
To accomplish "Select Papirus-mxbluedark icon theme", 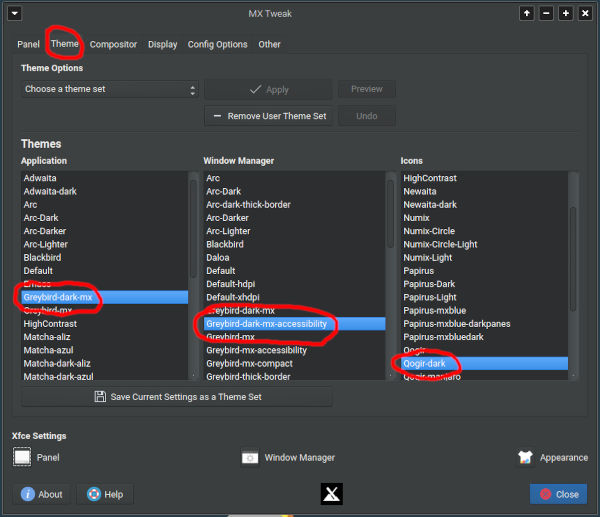I will point(484,337).
